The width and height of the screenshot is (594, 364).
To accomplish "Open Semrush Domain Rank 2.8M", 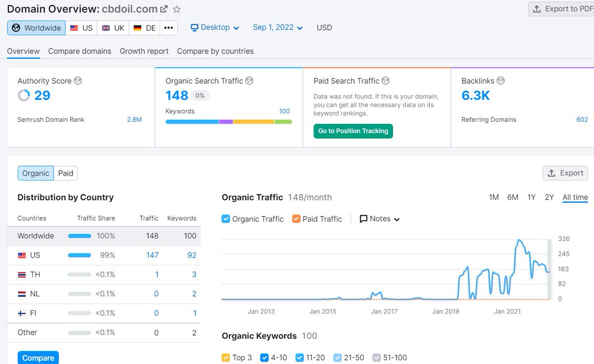I will pos(134,120).
